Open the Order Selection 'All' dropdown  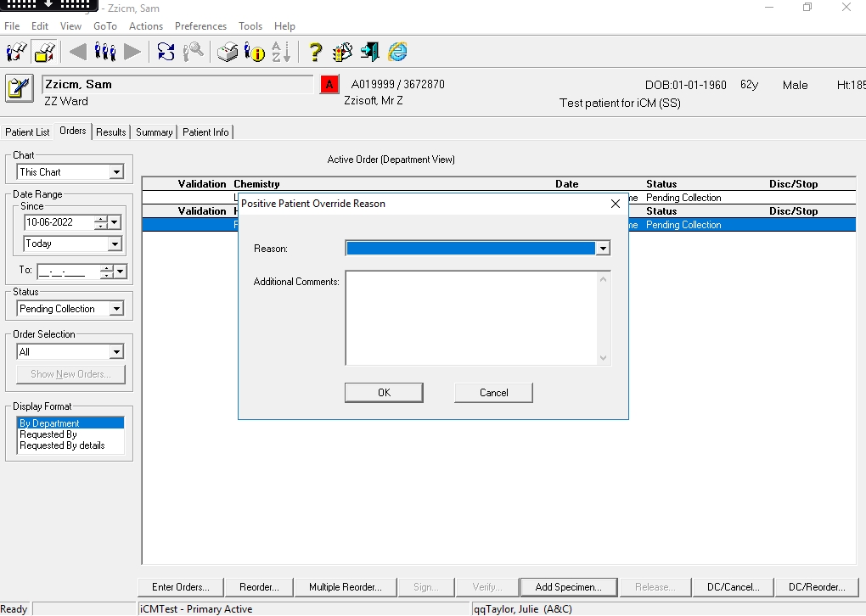point(116,351)
